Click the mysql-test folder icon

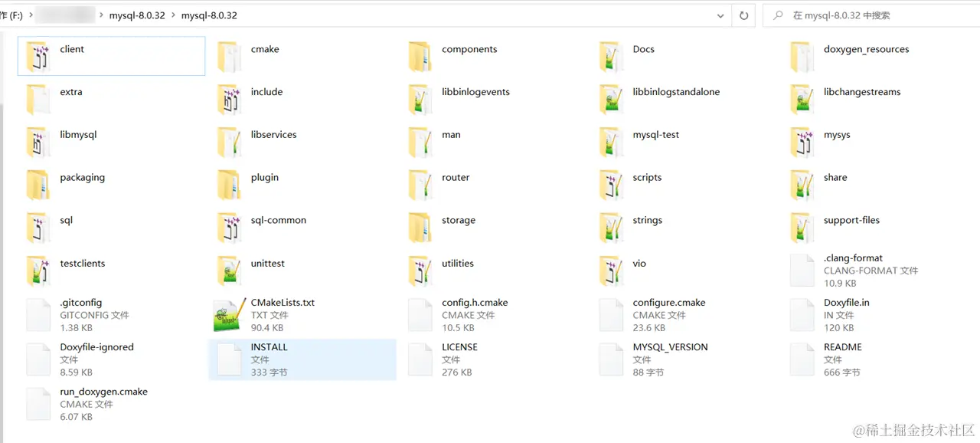611,143
